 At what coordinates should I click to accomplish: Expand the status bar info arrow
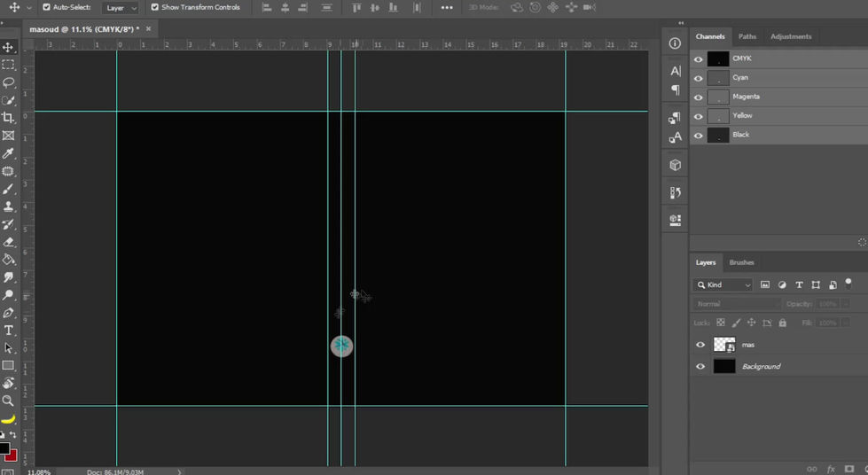point(179,471)
